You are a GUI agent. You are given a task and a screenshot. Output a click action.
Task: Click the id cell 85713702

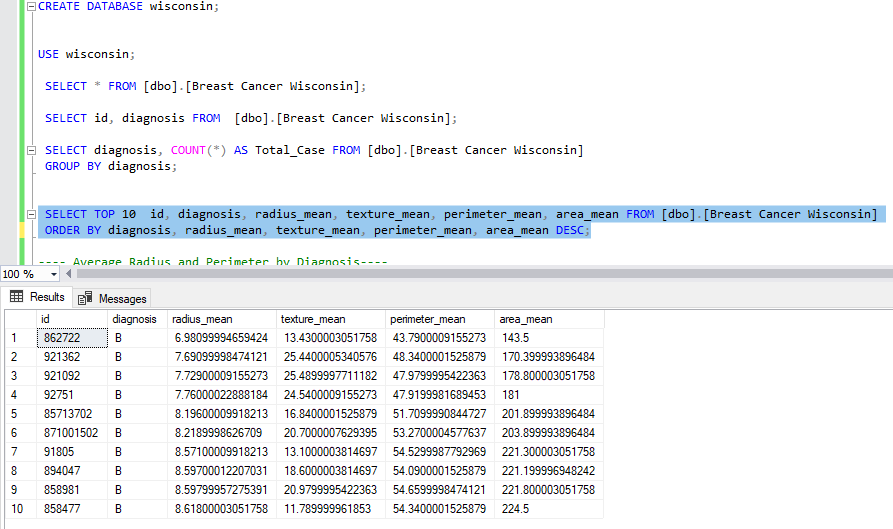[x=72, y=414]
